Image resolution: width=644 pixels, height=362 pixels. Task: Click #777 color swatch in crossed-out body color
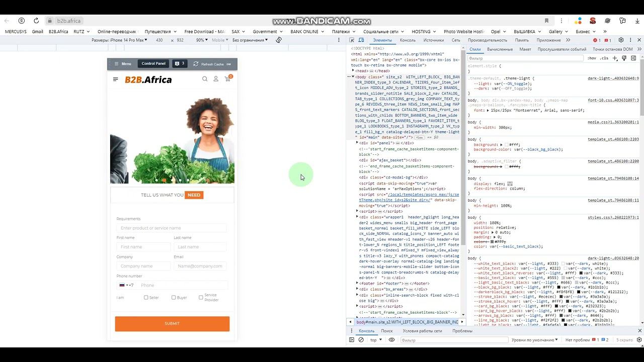tap(492, 242)
